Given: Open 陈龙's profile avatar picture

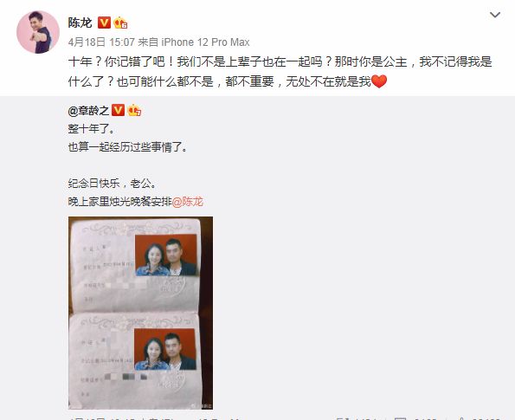Looking at the screenshot, I should [x=38, y=32].
